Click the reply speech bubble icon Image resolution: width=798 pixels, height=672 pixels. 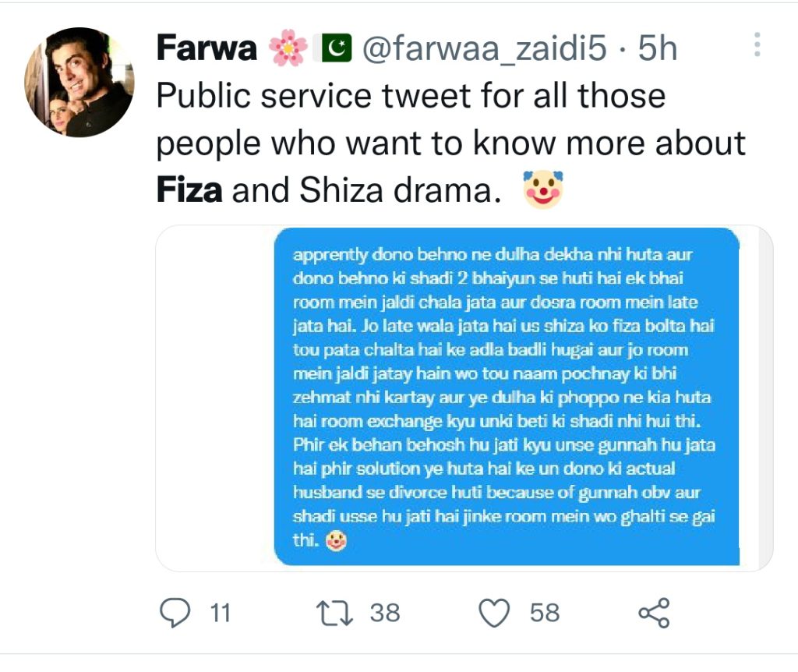175,613
